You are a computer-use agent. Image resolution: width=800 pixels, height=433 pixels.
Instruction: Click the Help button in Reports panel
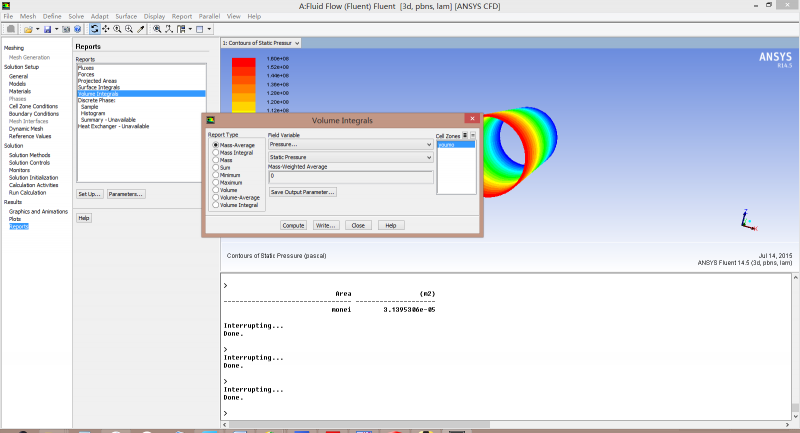[84, 218]
